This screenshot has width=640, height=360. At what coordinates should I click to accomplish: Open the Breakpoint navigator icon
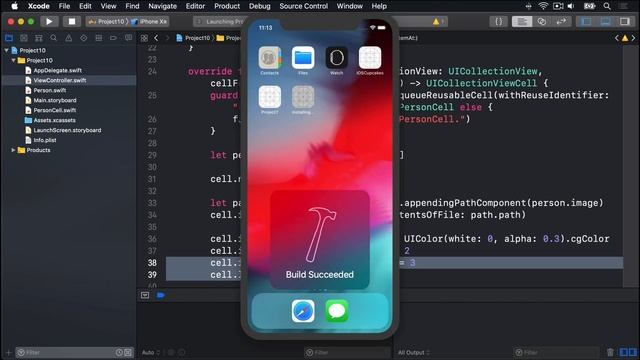tap(113, 38)
